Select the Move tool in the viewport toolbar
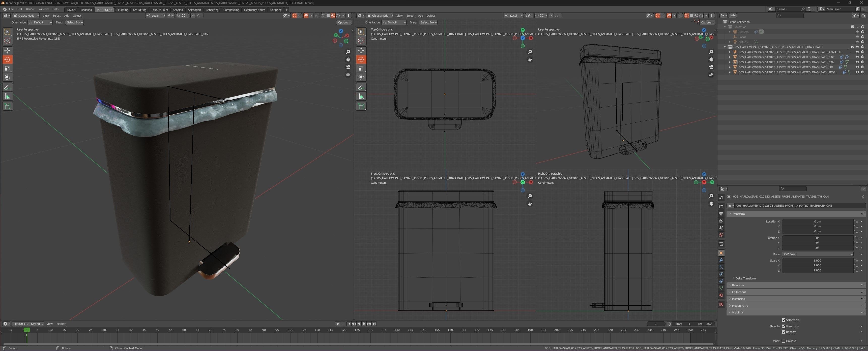868x351 pixels. tap(7, 50)
